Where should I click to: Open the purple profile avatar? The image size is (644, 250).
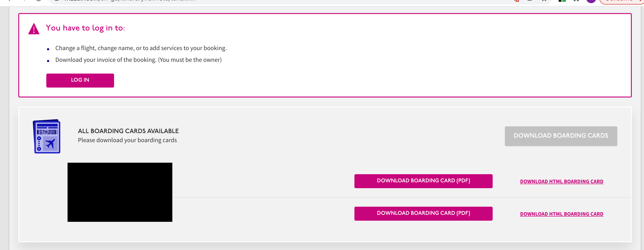[x=591, y=1]
